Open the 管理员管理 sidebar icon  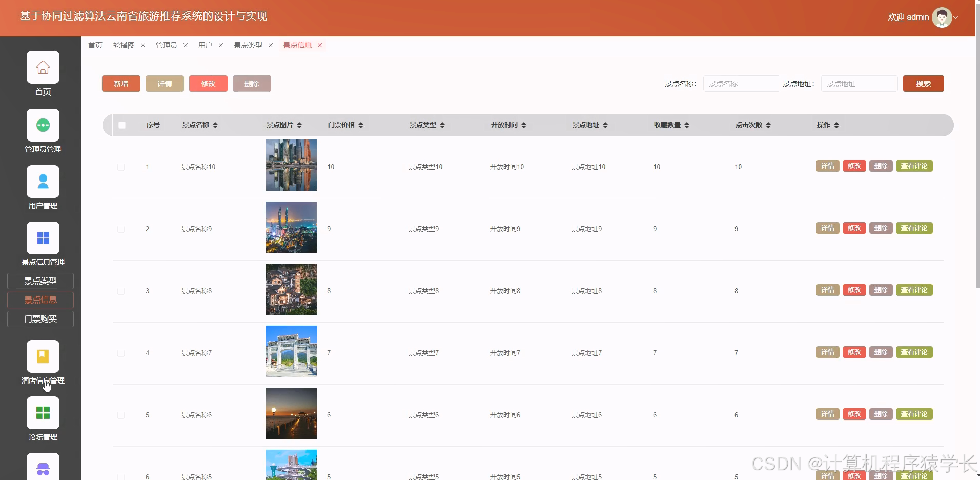[x=43, y=125]
